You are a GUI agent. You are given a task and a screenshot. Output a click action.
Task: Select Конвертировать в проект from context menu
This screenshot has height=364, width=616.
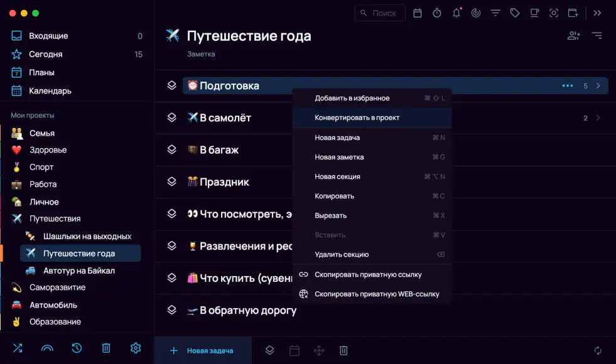pos(357,118)
